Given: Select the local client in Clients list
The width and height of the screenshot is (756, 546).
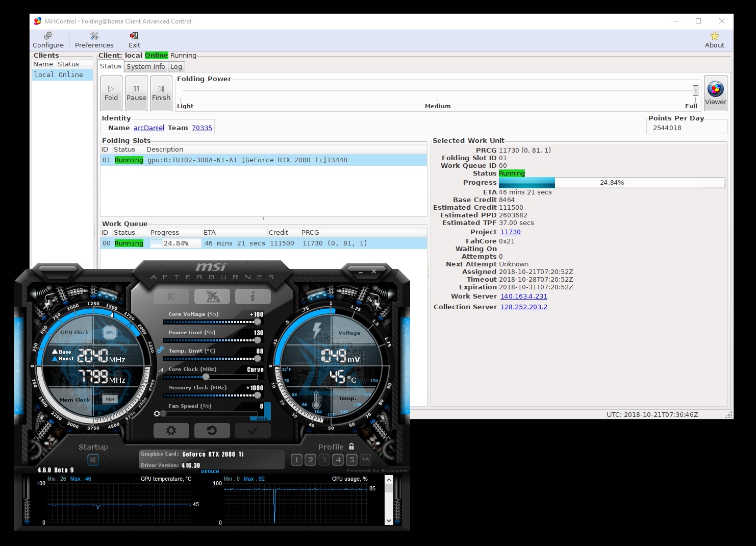Looking at the screenshot, I should pyautogui.click(x=62, y=75).
